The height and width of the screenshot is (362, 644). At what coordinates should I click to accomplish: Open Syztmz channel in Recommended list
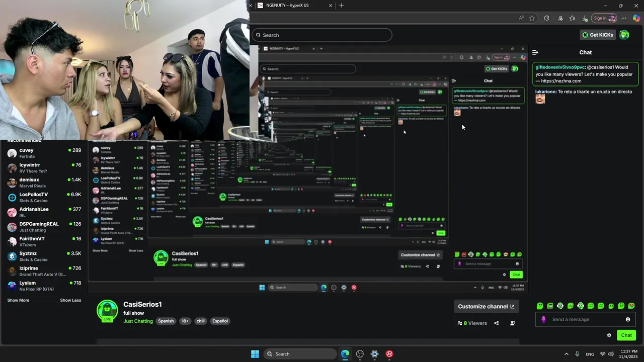tap(44, 256)
